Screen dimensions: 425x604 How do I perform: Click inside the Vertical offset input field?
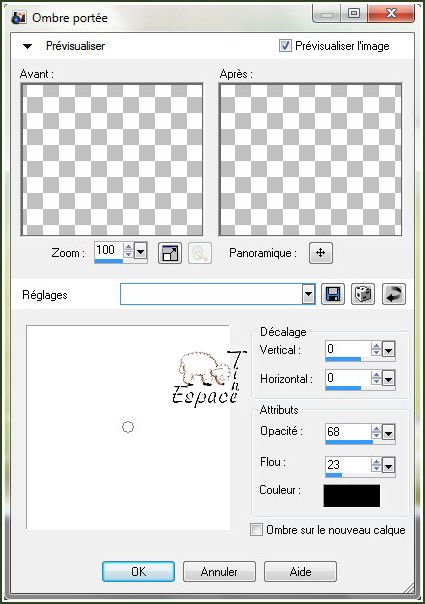click(348, 349)
